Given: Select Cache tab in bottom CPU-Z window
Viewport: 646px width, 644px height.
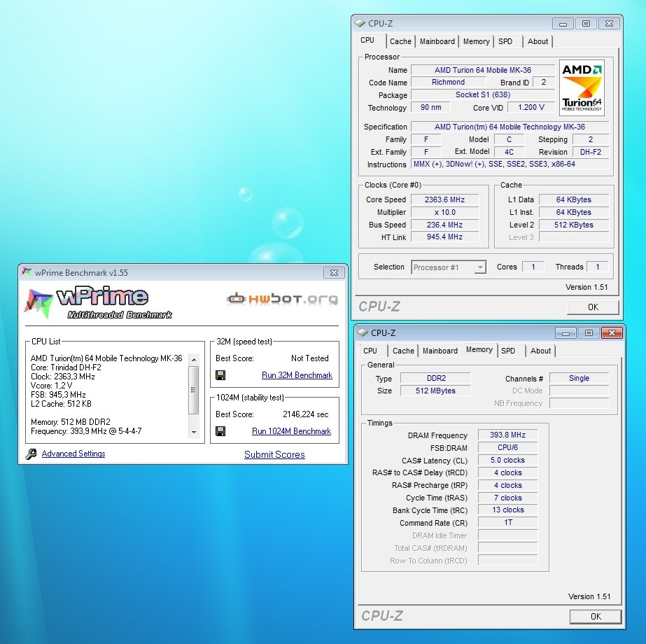Looking at the screenshot, I should (403, 351).
